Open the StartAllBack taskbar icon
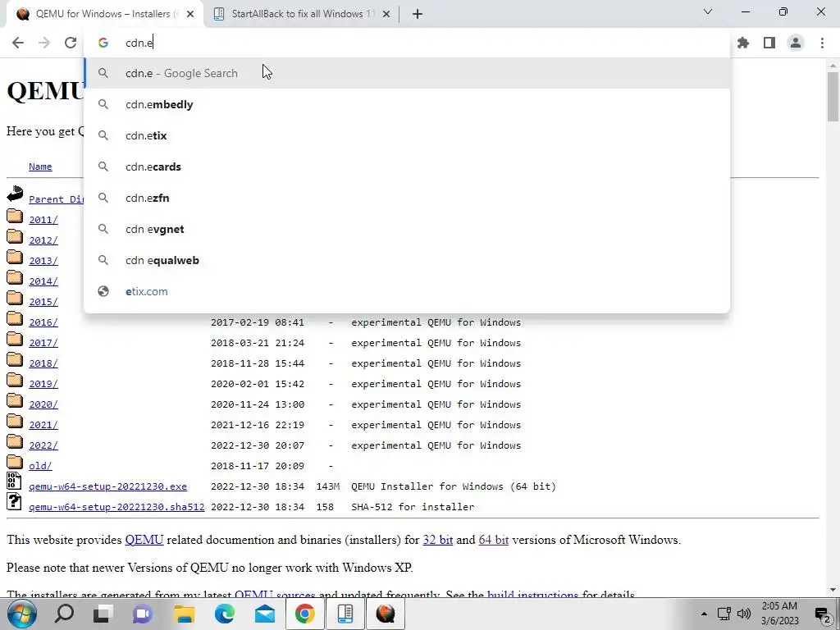Screen dimensions: 840x630 [345, 614]
